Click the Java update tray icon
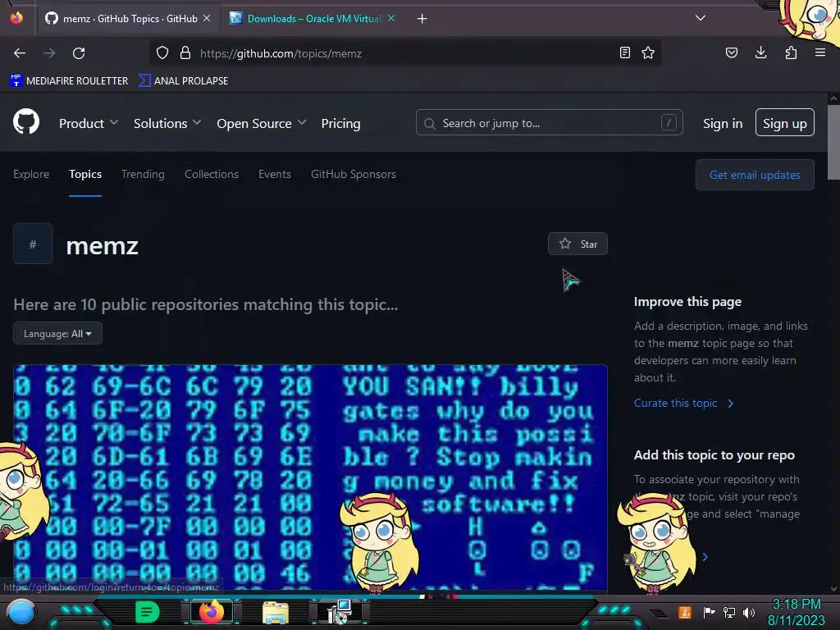Viewport: 840px width, 630px height. point(685,612)
